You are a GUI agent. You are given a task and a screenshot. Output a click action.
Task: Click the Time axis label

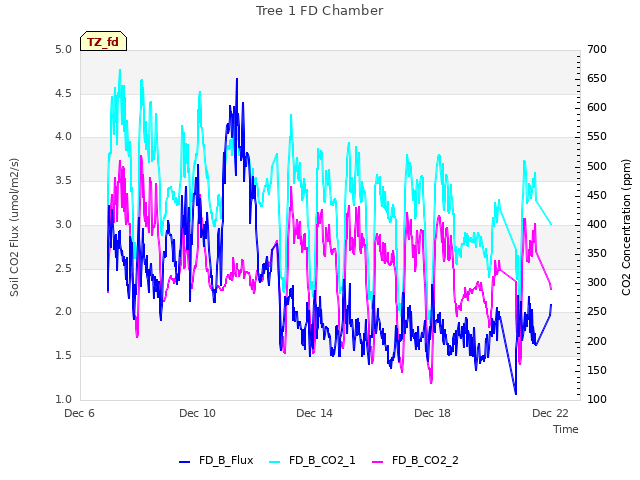566,429
